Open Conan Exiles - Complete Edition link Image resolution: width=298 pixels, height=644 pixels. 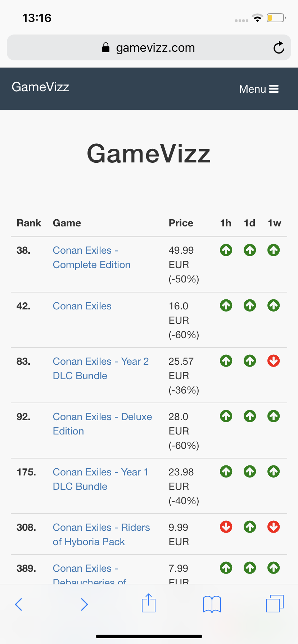click(91, 257)
